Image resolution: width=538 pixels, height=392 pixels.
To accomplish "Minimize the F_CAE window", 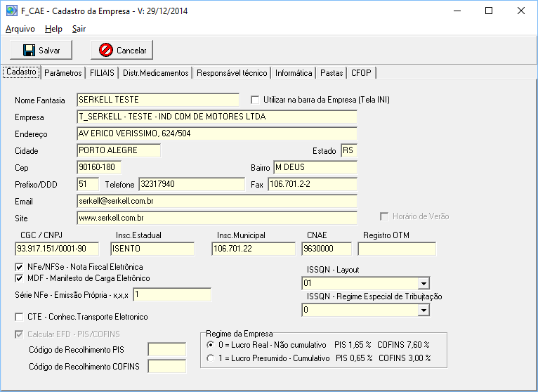I will [x=457, y=11].
